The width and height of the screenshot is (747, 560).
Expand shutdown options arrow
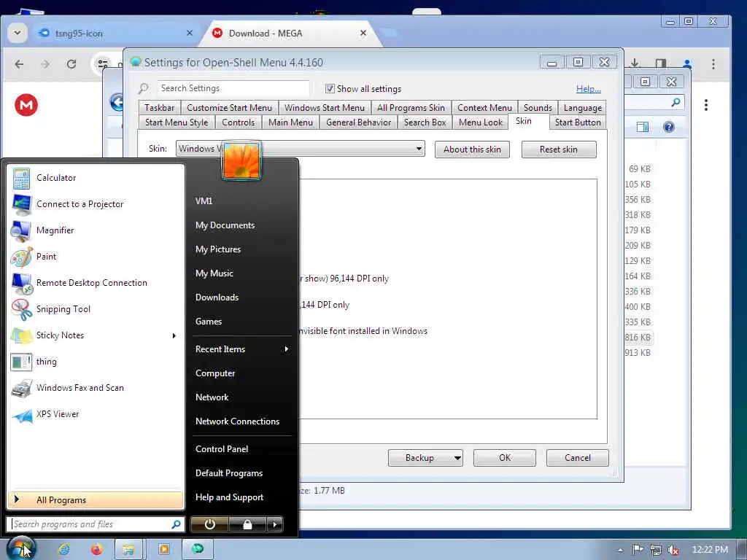click(275, 524)
